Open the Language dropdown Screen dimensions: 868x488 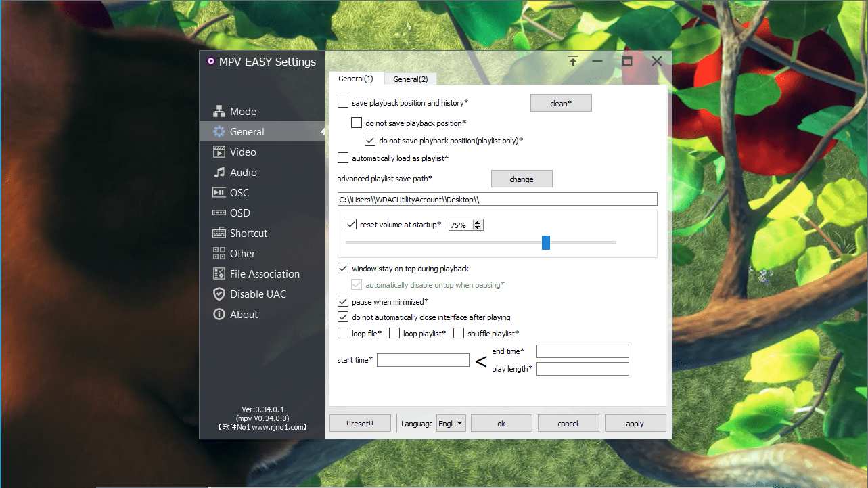(x=451, y=424)
